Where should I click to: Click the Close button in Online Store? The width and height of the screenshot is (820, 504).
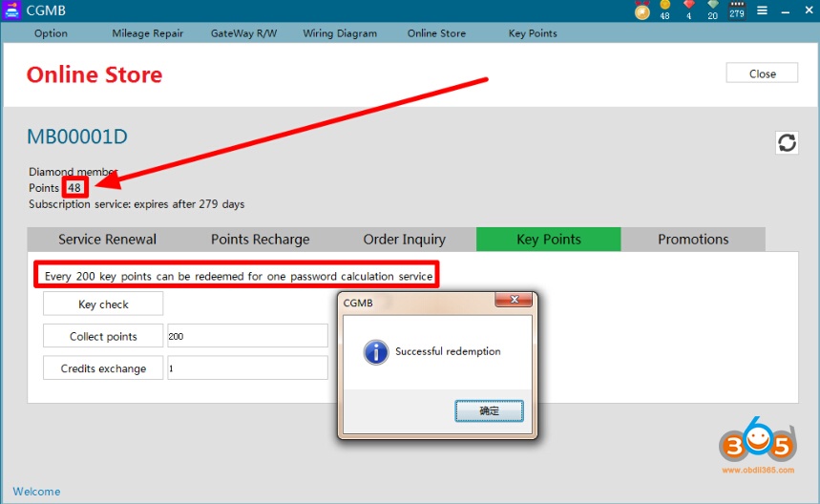[762, 73]
